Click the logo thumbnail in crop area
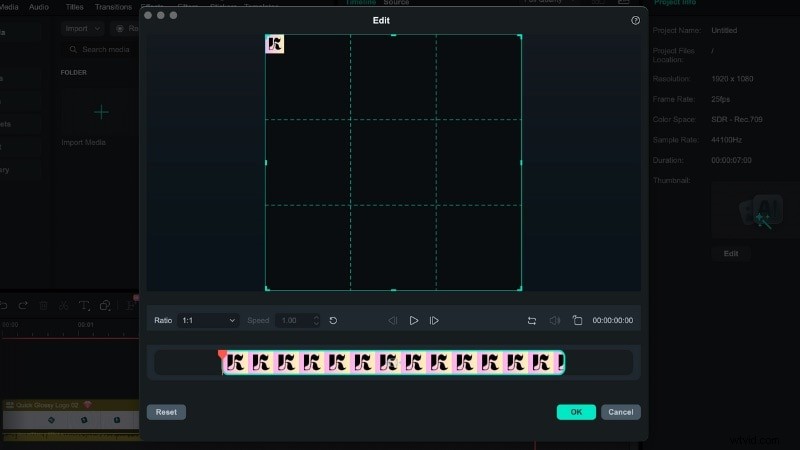Screen dimensions: 800x450 (276, 44)
